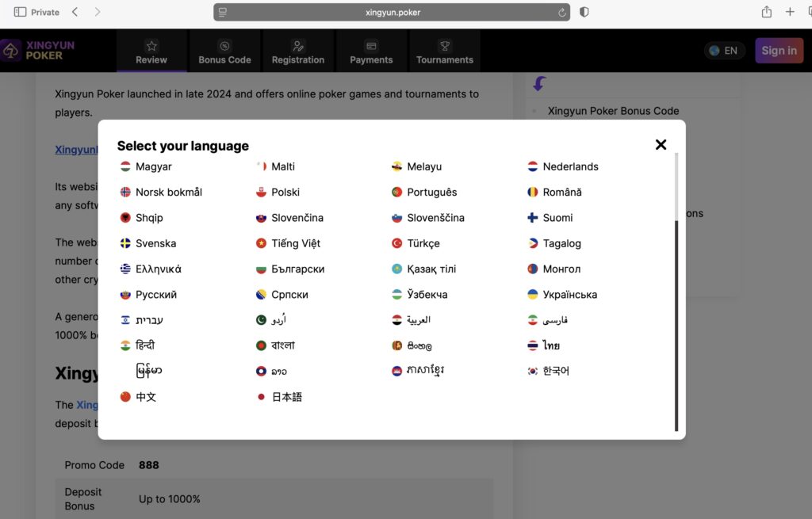Choose ລາວ language
This screenshot has width=812, height=519.
(x=278, y=371)
